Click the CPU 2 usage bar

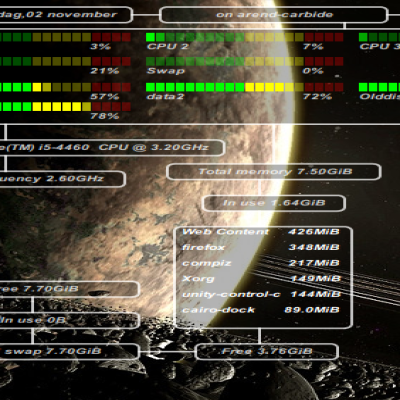245,37
